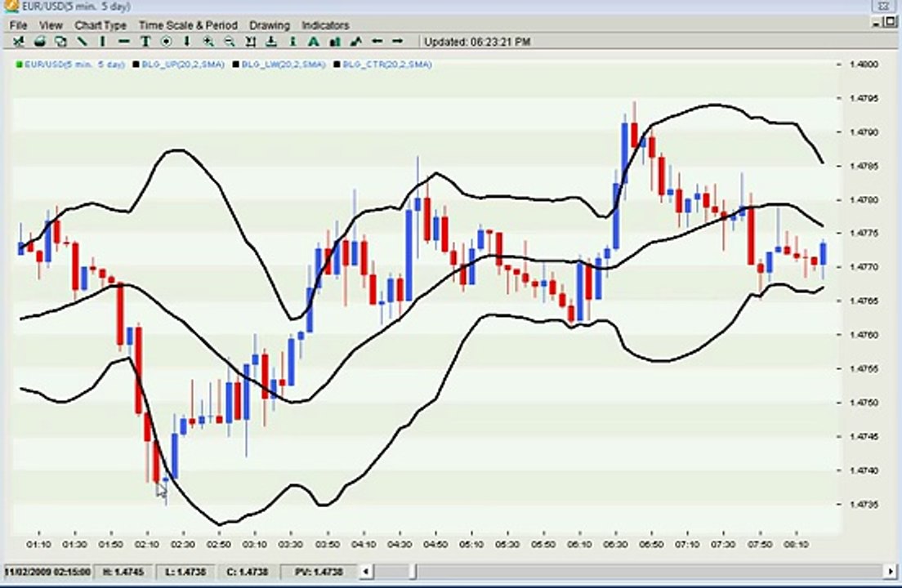Screen dimensions: 902x588
Task: Click the horizontal scale bracket icon
Action: 250,42
